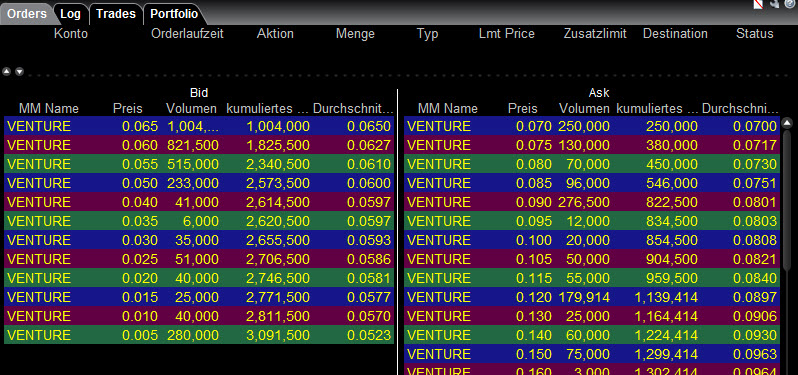Click the Ask table vertical scrollbar track
This screenshot has height=375, width=798.
(x=787, y=252)
